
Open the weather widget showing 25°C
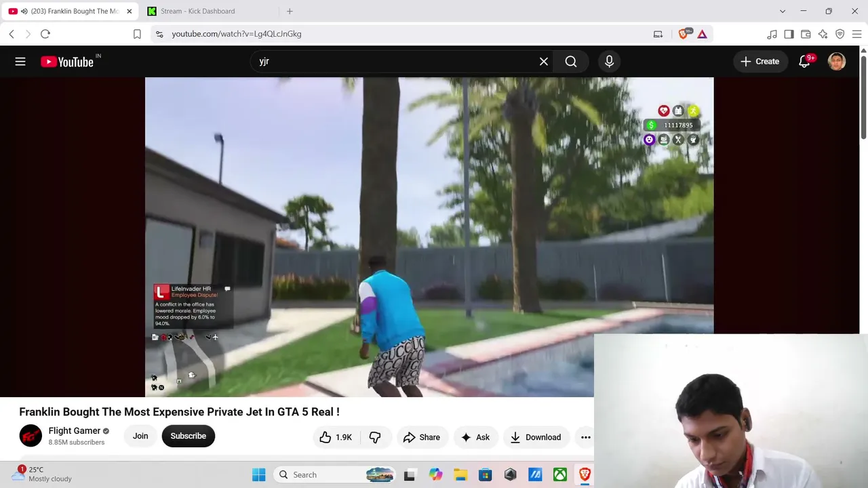[x=42, y=474]
